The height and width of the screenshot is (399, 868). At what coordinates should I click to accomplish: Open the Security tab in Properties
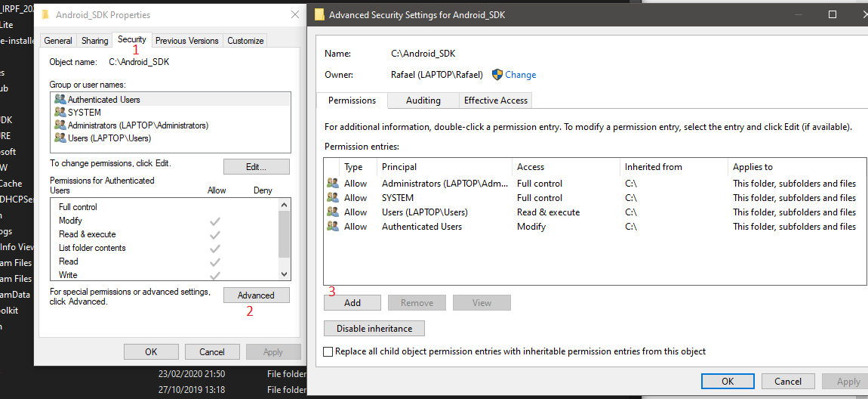click(132, 39)
